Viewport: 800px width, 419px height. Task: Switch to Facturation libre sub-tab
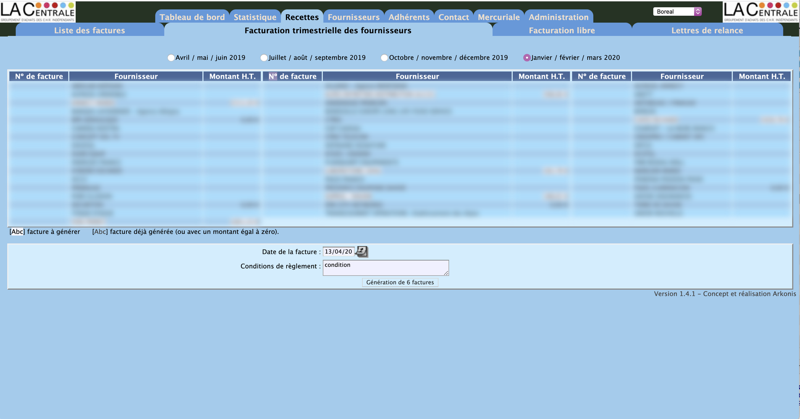click(561, 31)
